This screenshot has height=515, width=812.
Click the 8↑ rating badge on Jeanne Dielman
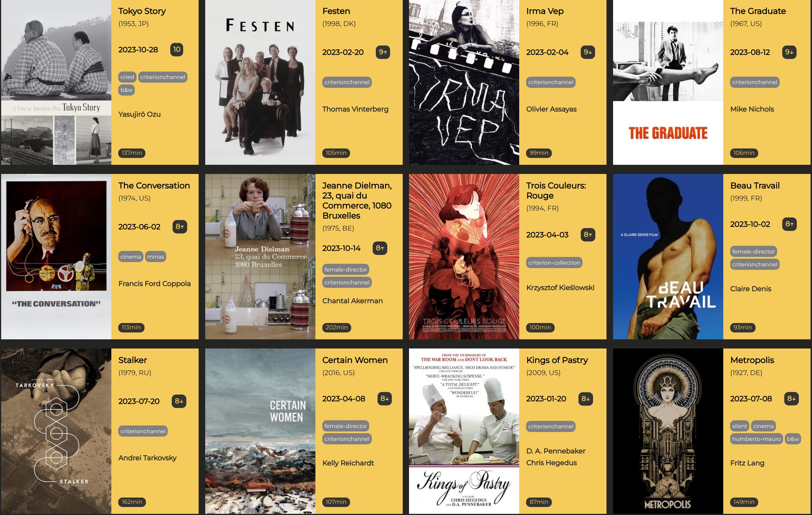[x=380, y=248]
